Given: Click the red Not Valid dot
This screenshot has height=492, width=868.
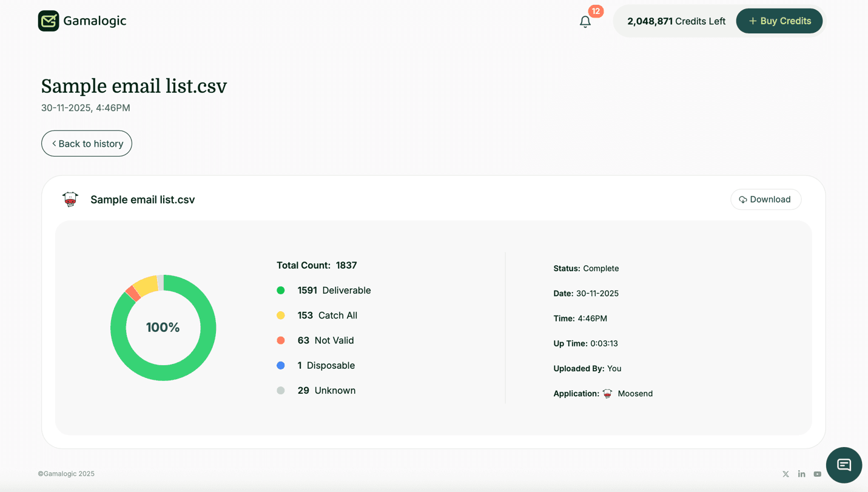Looking at the screenshot, I should [x=280, y=340].
